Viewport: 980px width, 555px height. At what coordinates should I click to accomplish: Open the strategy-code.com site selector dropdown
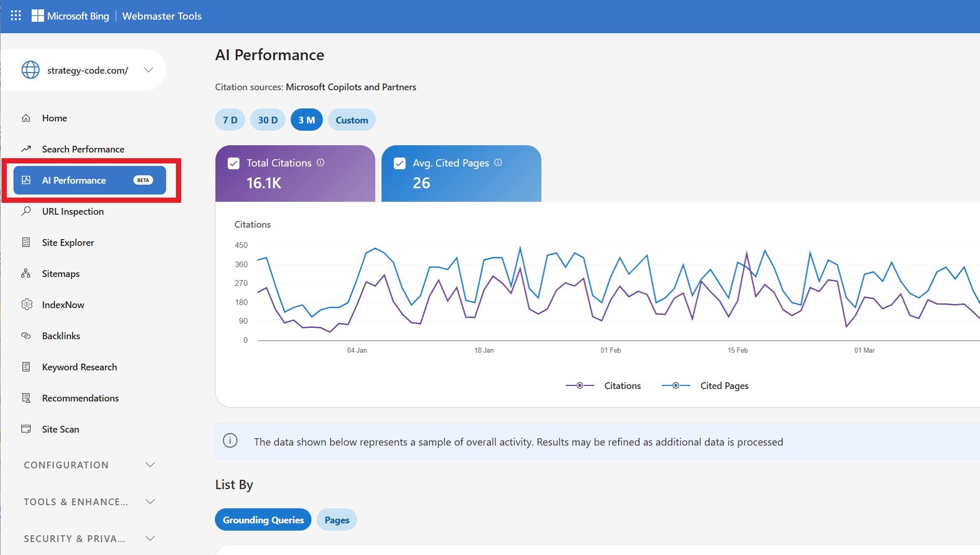(148, 70)
